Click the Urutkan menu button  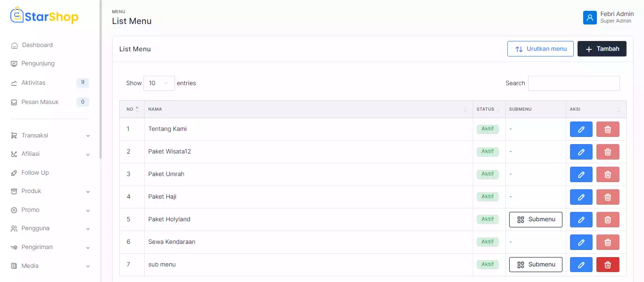(x=540, y=49)
